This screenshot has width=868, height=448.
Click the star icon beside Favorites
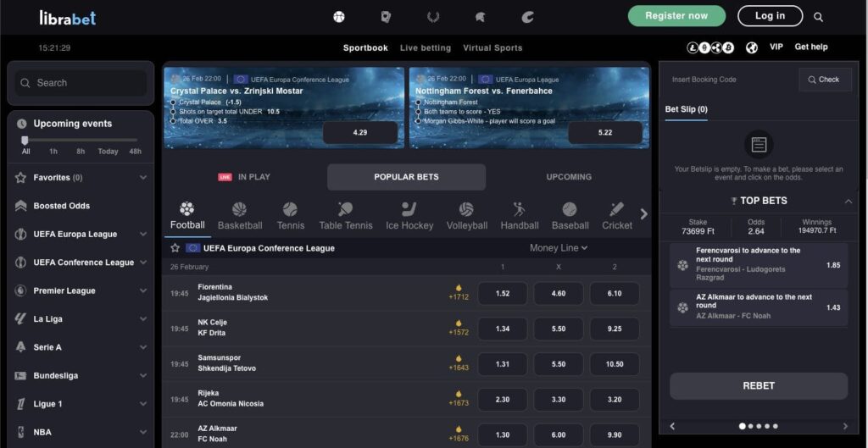pos(20,178)
